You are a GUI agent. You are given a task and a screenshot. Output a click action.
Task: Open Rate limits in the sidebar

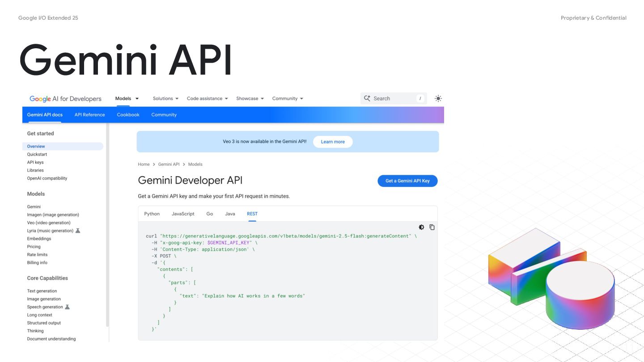pyautogui.click(x=37, y=255)
